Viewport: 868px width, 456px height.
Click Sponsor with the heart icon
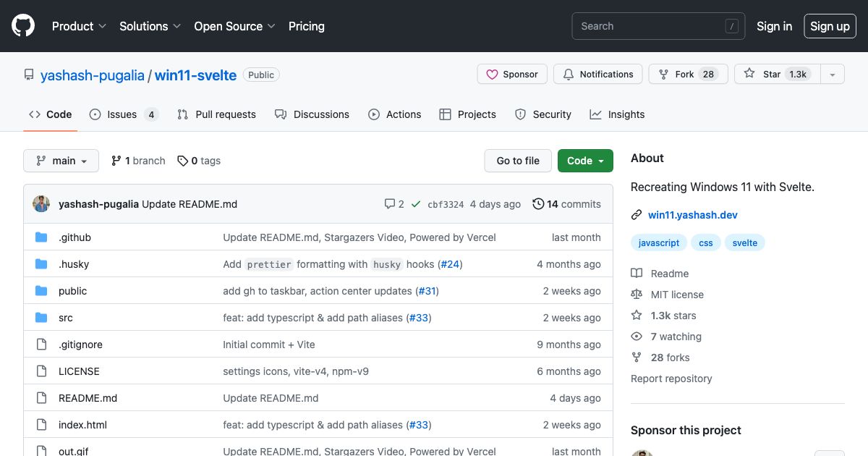coord(512,74)
